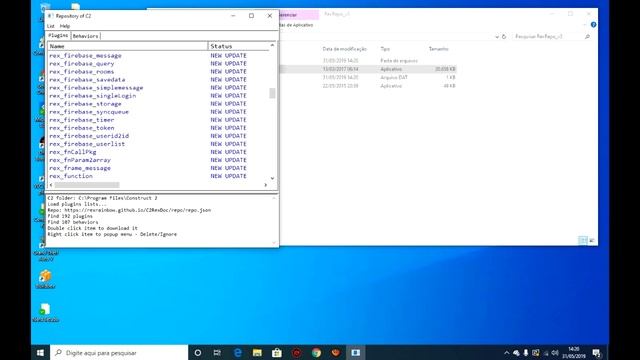Click the taskbar search box
This screenshot has height=360, width=640.
pyautogui.click(x=119, y=353)
